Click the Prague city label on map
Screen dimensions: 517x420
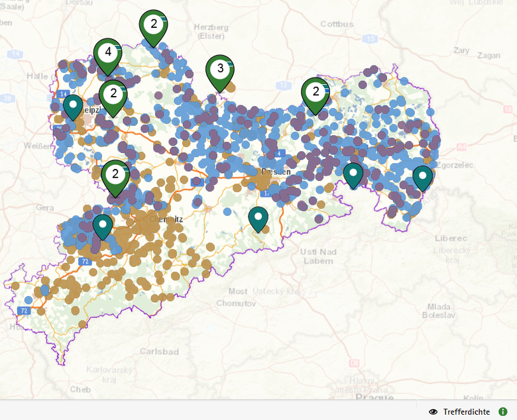click(369, 397)
